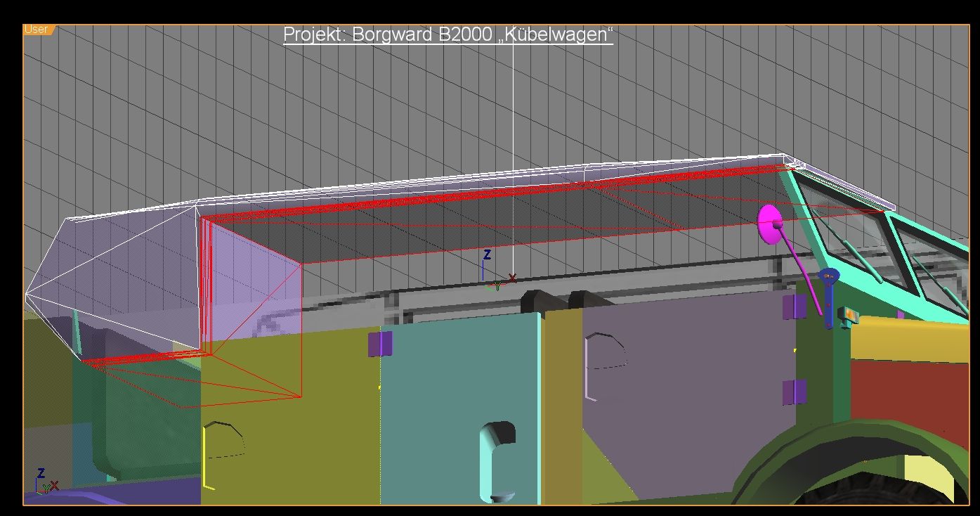Select the blue mirror bracket on the pillar
Viewport: 980px width, 516px height.
click(x=830, y=297)
